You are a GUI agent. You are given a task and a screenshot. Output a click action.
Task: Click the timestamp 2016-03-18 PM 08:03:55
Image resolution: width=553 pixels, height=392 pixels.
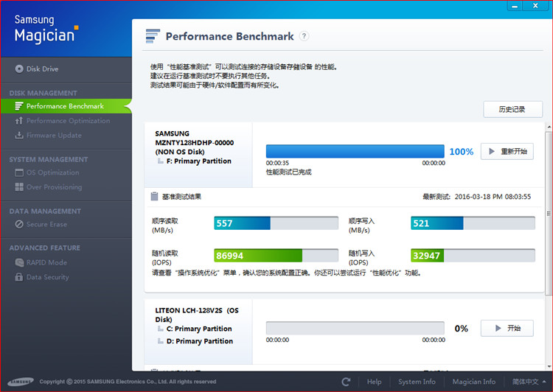tap(493, 197)
